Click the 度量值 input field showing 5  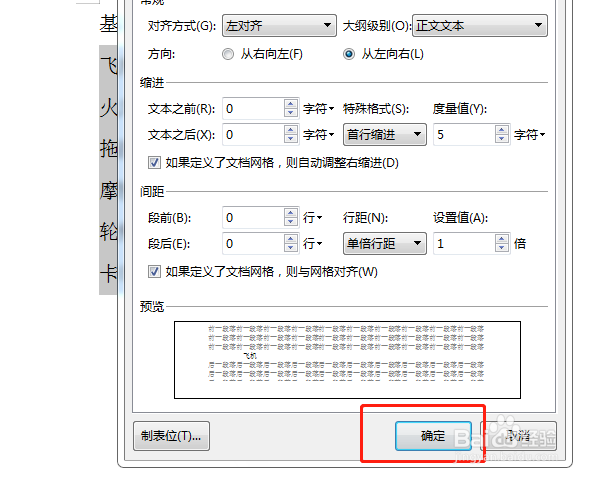click(464, 135)
